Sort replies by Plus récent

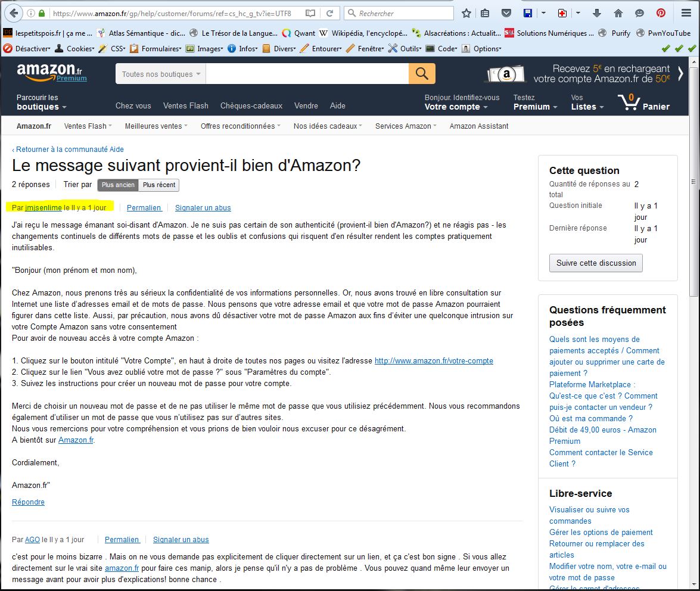[x=159, y=185]
